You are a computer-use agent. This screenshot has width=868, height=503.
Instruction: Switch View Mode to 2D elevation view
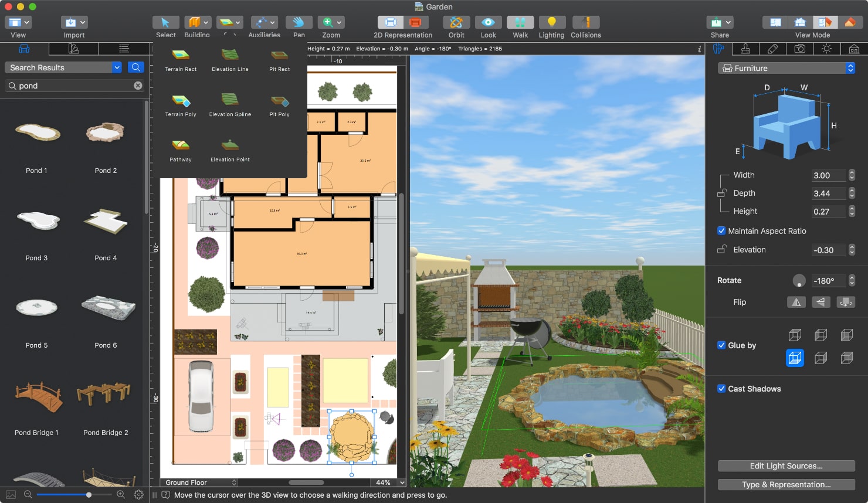[800, 22]
